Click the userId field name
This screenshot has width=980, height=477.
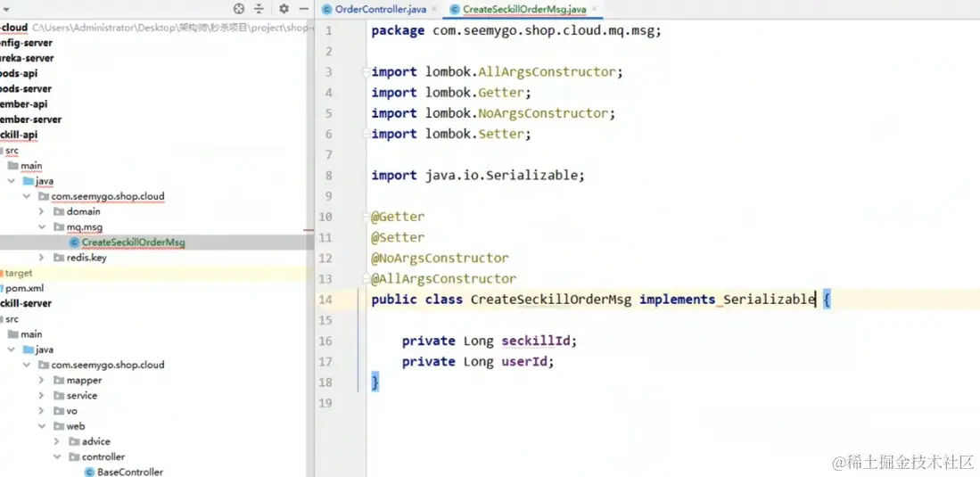524,361
